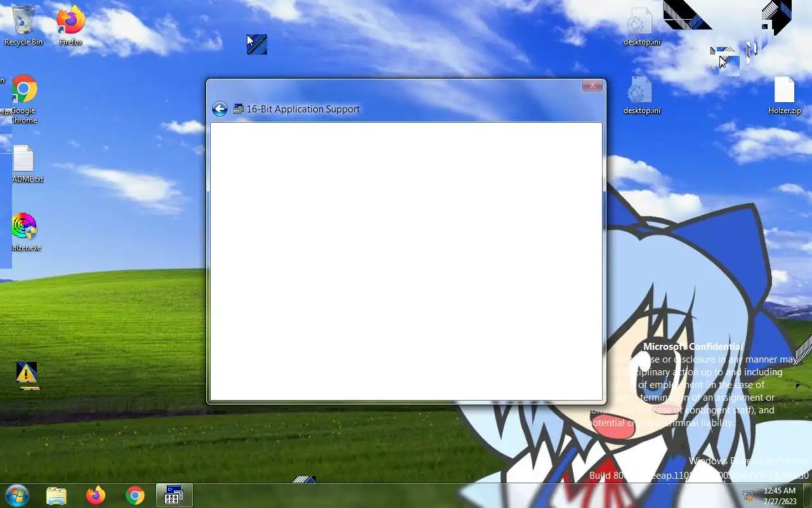Launch Firefox from the taskbar
Viewport: 812px width, 508px height.
click(96, 495)
